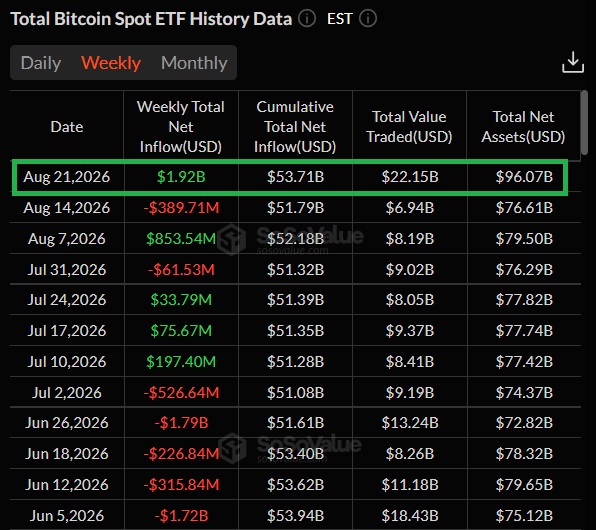Click the $77.42B net assets cell
The width and height of the screenshot is (596, 530).
[524, 361]
